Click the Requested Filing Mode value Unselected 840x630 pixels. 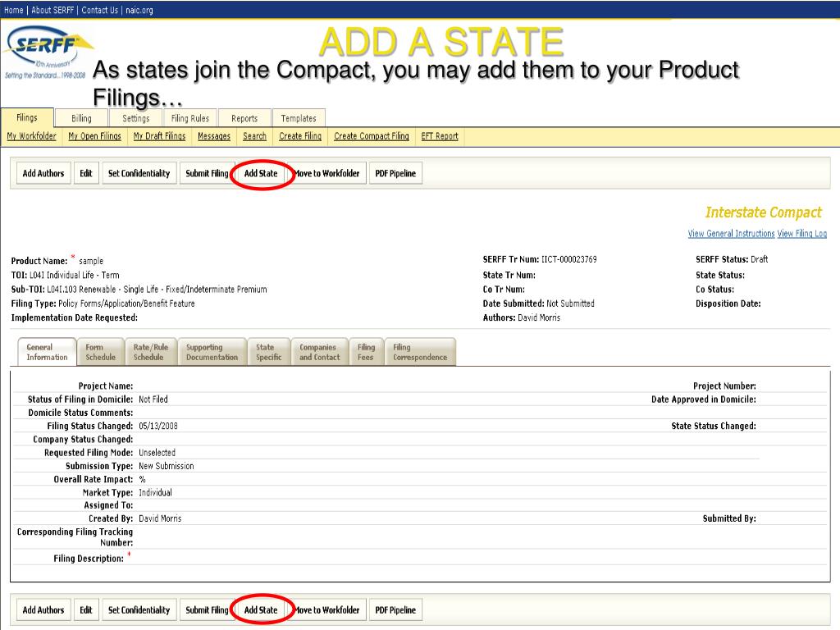157,453
